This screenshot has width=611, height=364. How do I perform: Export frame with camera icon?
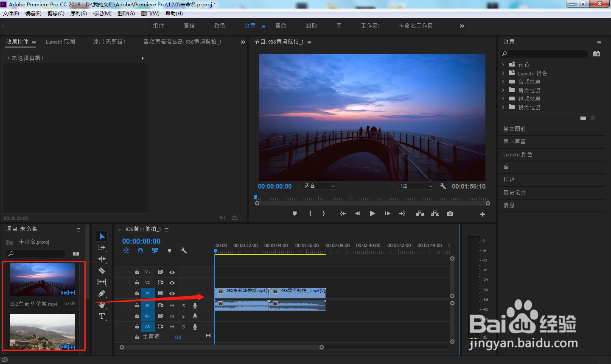(450, 214)
